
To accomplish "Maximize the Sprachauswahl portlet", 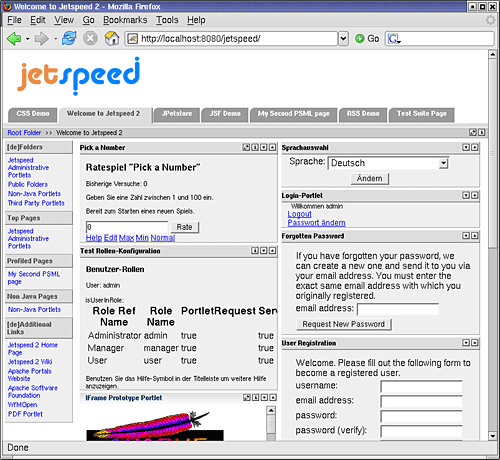I will coord(475,147).
